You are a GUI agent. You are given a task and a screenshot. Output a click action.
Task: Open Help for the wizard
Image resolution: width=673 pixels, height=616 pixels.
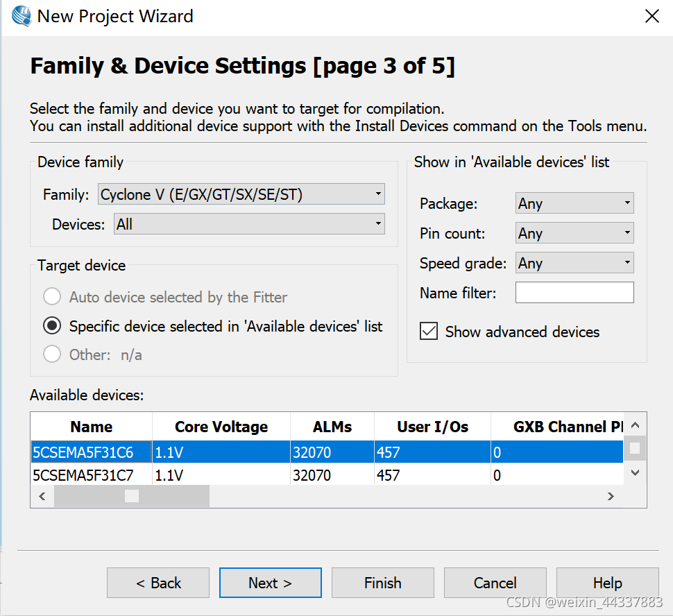[x=608, y=583]
